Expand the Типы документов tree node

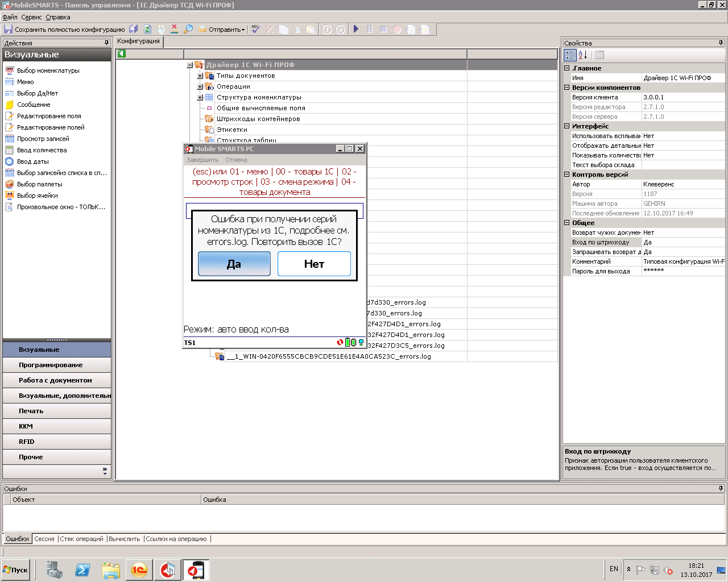tap(200, 76)
